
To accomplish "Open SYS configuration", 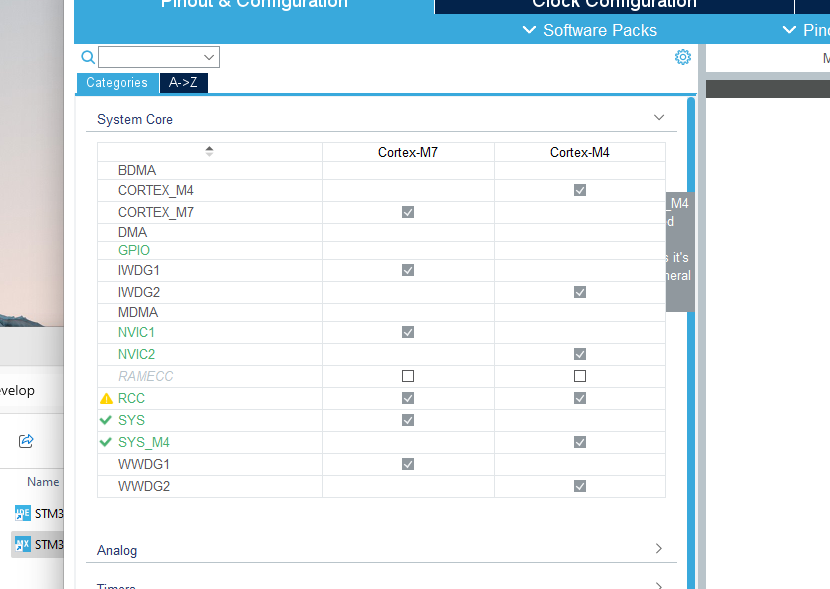I will tap(131, 420).
